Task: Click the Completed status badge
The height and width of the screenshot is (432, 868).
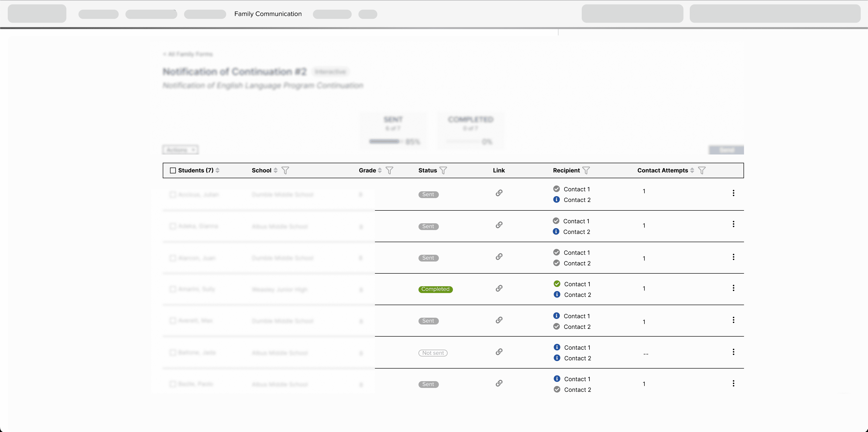Action: (x=435, y=289)
